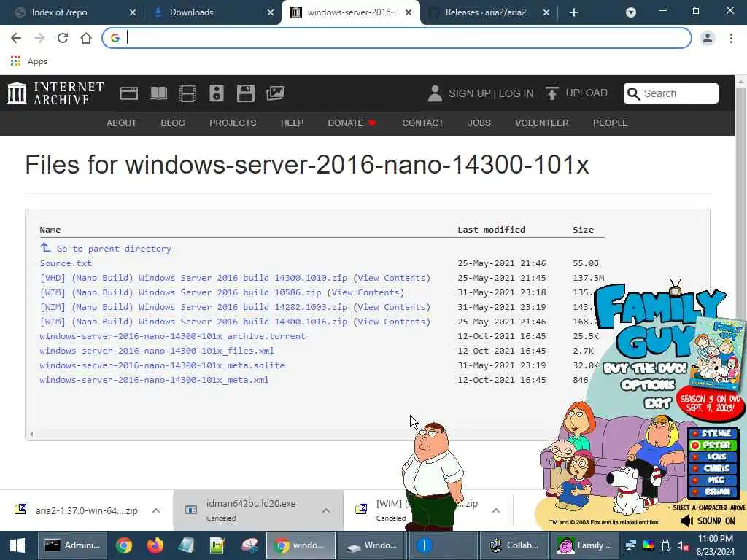Open Chrome three-dot menu

click(731, 38)
